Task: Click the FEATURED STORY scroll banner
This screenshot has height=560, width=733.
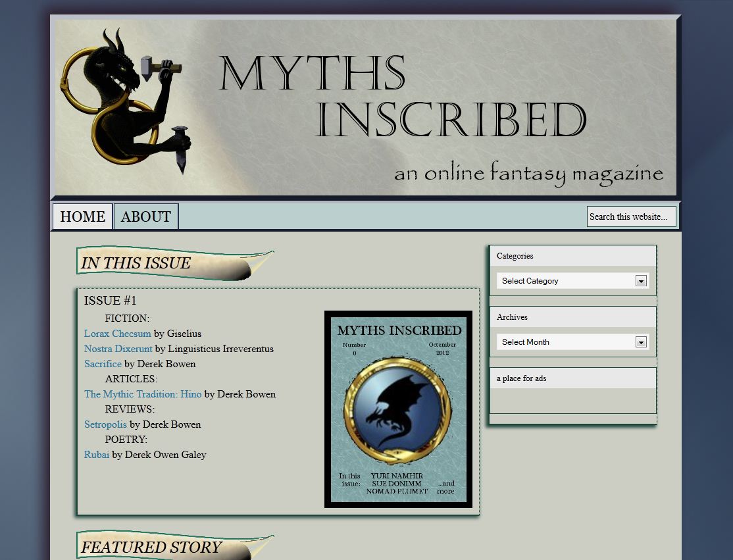Action: point(174,547)
